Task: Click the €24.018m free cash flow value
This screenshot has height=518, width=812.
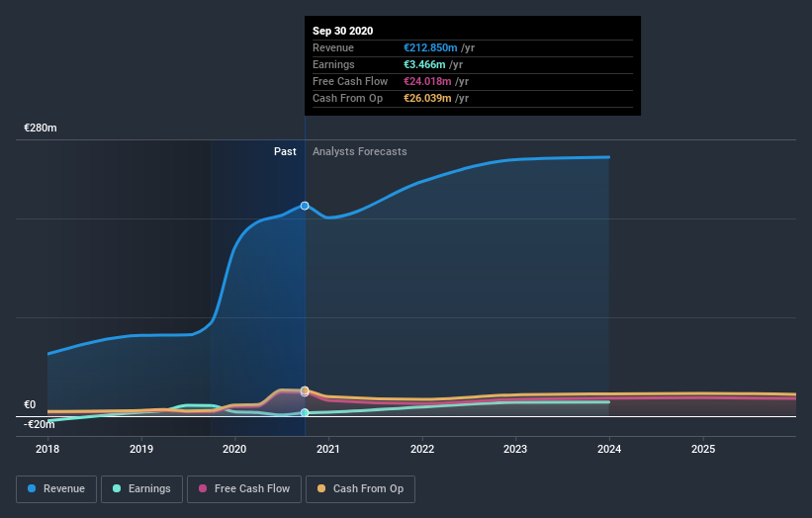Action: tap(427, 81)
